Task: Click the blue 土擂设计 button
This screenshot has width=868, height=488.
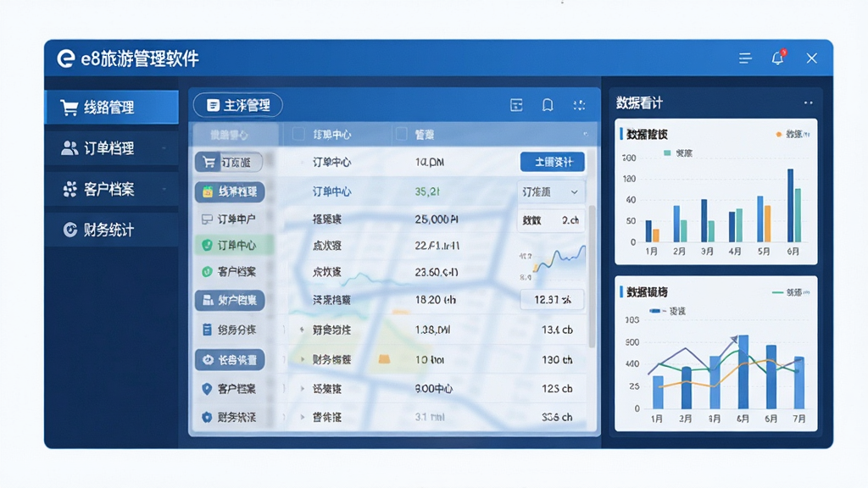Action: [553, 162]
